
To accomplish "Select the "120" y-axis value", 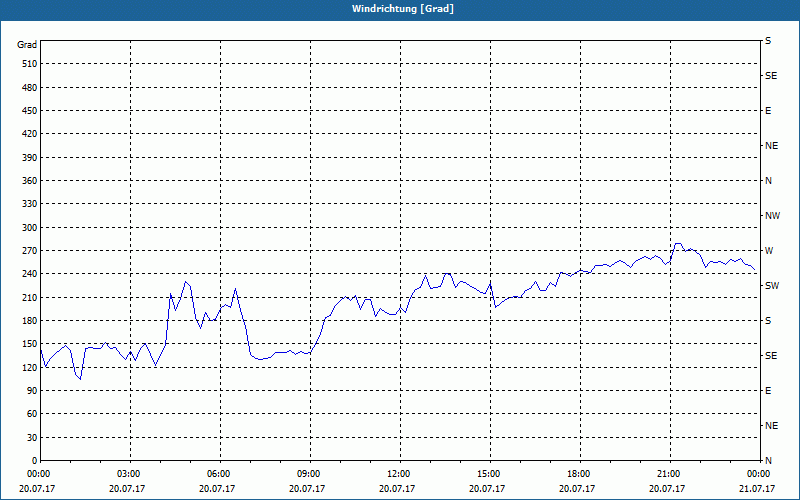I will [30, 367].
